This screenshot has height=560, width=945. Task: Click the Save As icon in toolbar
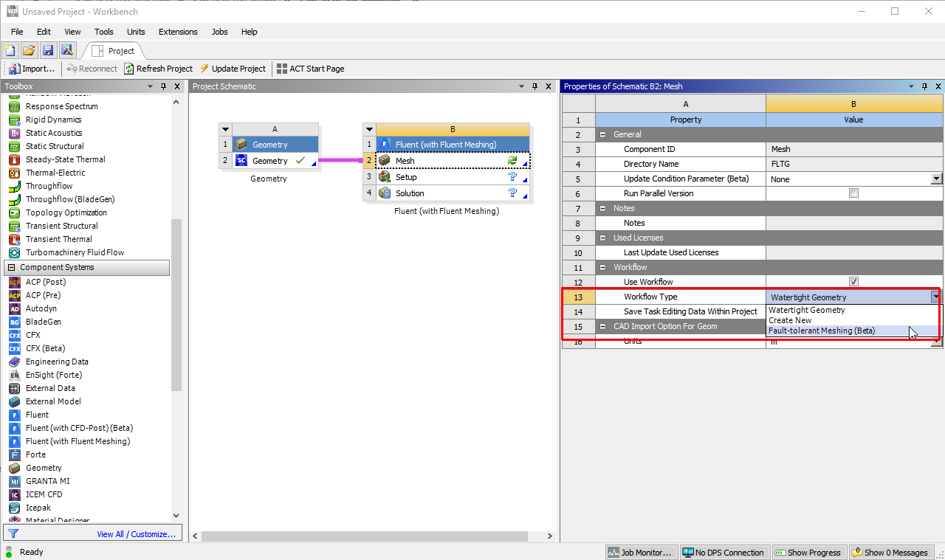[67, 50]
